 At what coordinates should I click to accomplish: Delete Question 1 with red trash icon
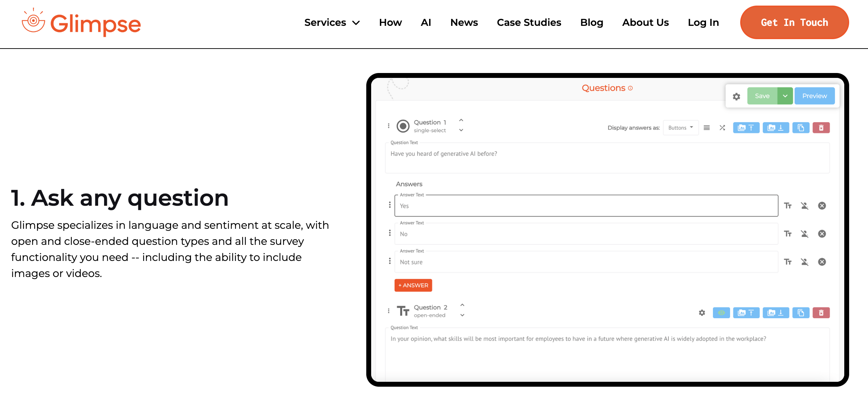coord(821,128)
